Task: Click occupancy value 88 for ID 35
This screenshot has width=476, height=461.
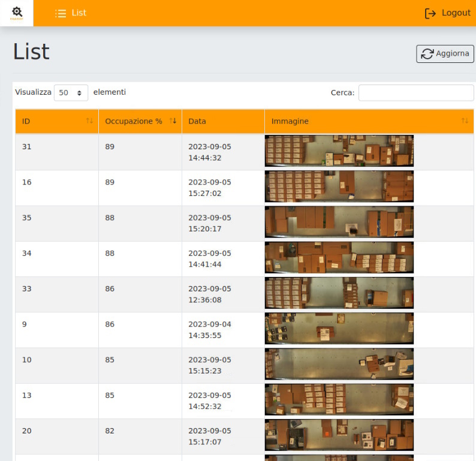Action: click(110, 218)
